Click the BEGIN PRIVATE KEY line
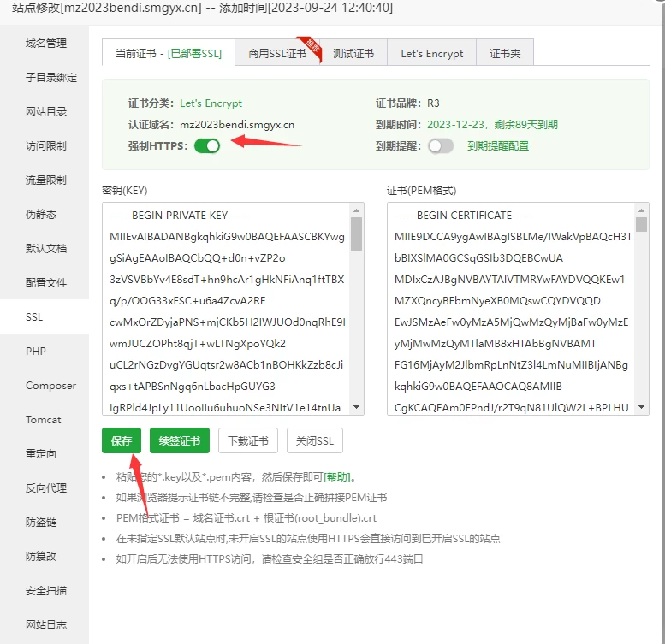Viewport: 665px width, 644px height. click(180, 216)
